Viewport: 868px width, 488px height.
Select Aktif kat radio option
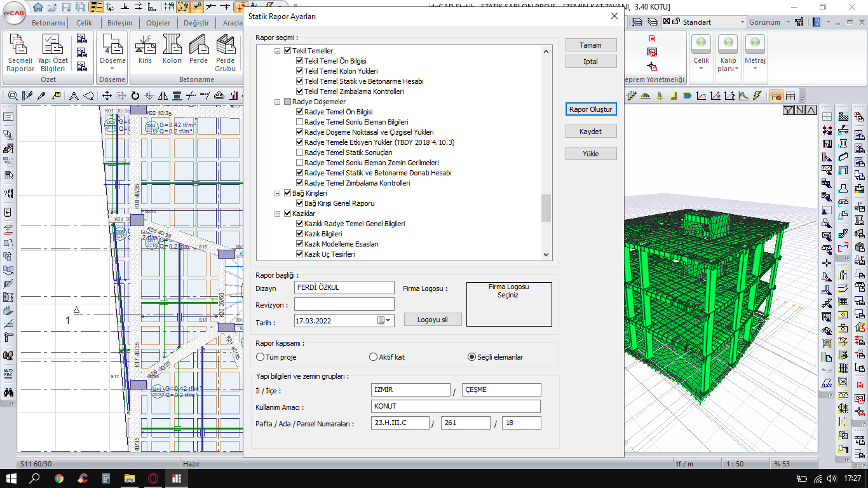(373, 357)
